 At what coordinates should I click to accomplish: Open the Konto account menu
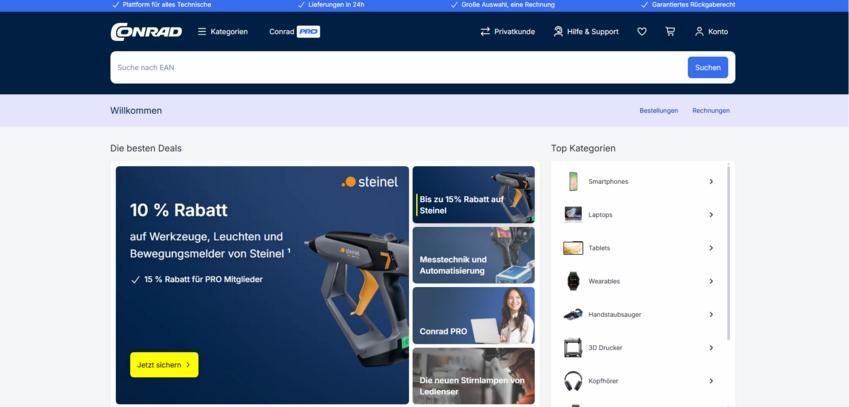click(711, 31)
